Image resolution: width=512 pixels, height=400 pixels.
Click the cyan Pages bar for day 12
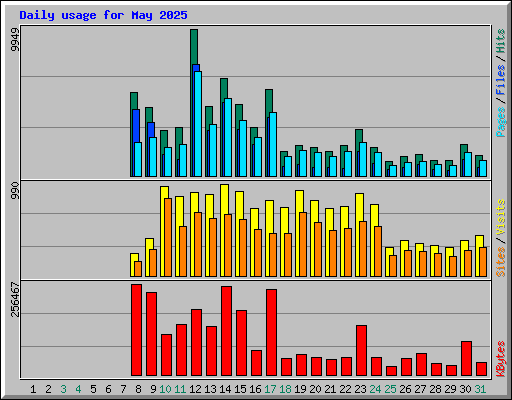tap(198, 124)
